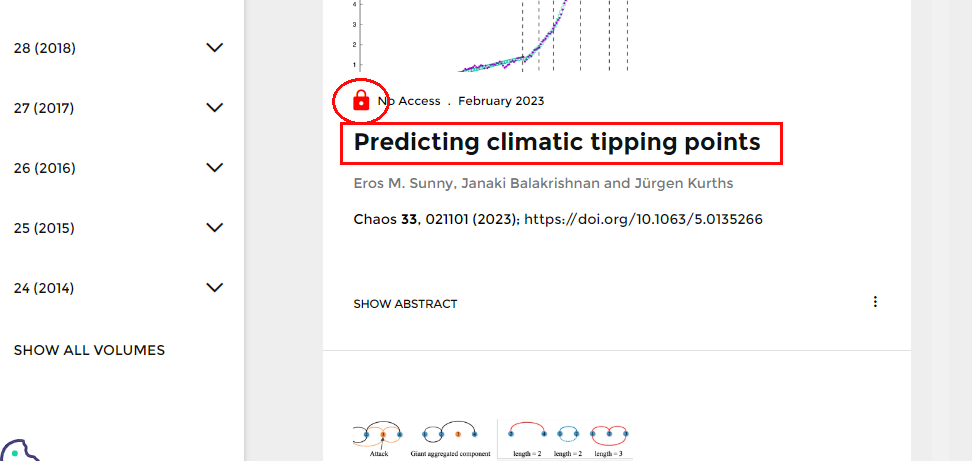Image resolution: width=972 pixels, height=461 pixels.
Task: Expand the volume 25 (2015) chevron
Action: [x=214, y=227]
